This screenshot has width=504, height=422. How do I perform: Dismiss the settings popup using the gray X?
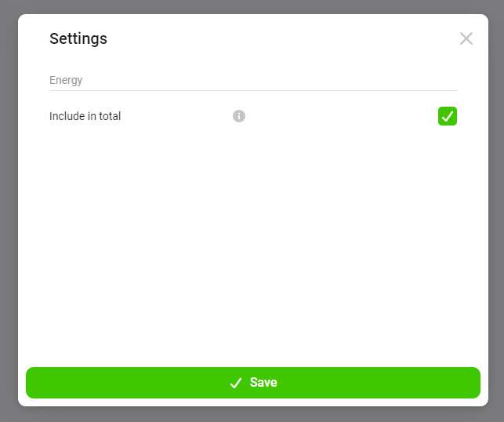(x=466, y=38)
